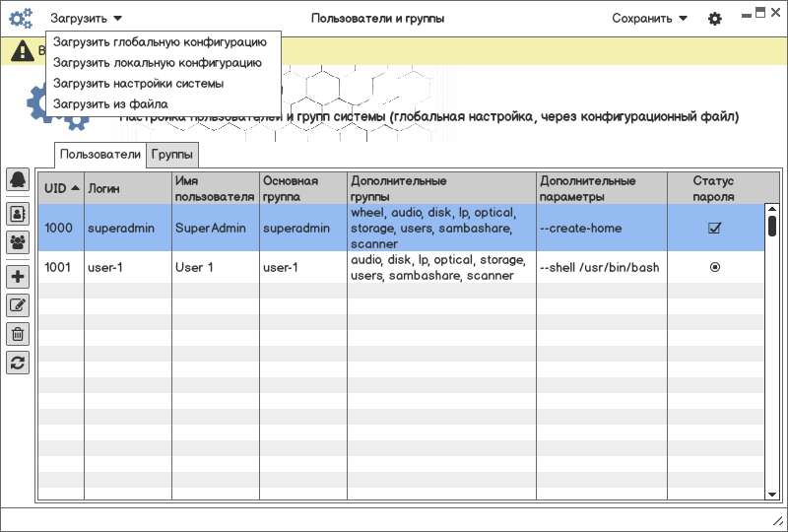Open settings via gear icon in header
The image size is (788, 532).
click(715, 19)
